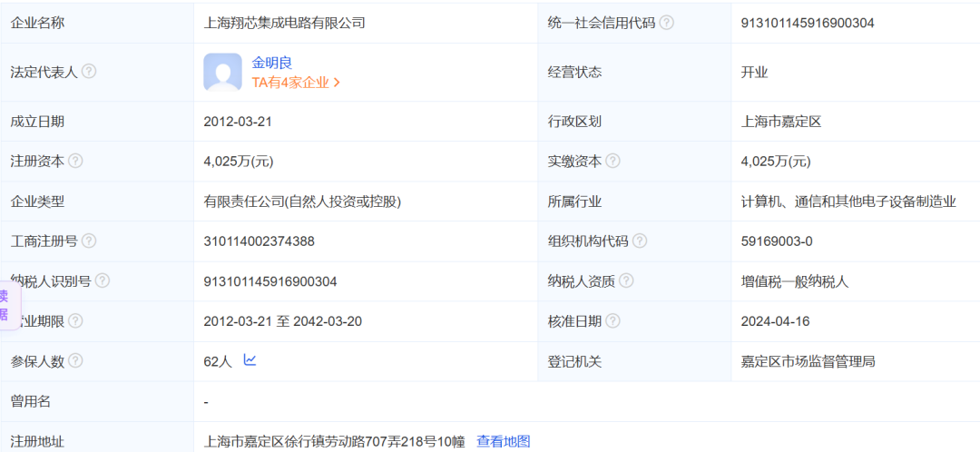Image resolution: width=980 pixels, height=452 pixels.
Task: Select taxpayer ID beside 纳税人识别号
Action: point(270,282)
